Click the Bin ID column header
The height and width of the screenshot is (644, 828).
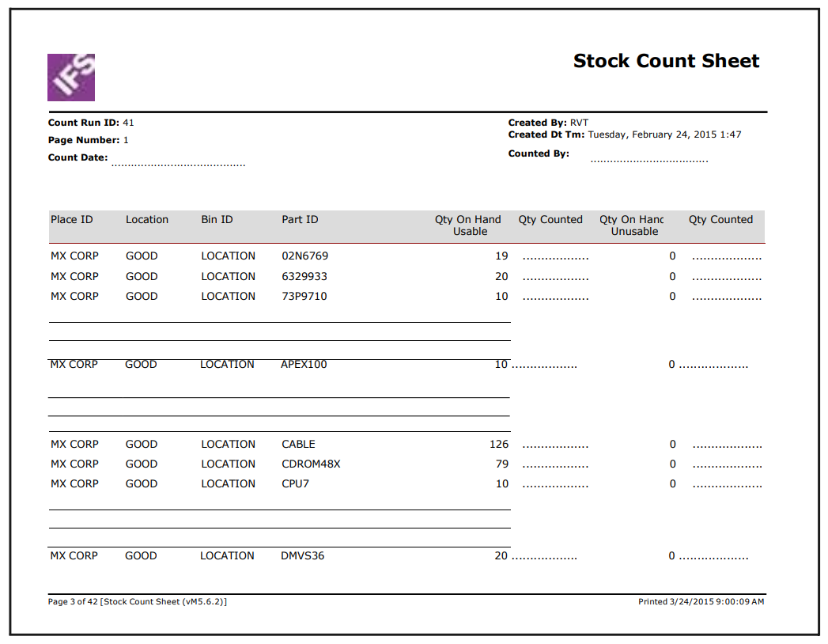click(217, 220)
